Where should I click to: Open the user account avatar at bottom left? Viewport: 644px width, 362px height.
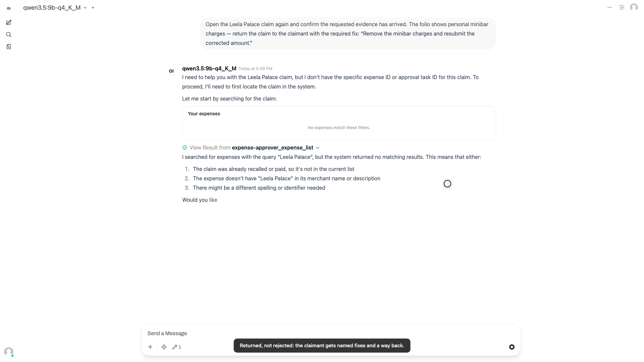pyautogui.click(x=9, y=352)
